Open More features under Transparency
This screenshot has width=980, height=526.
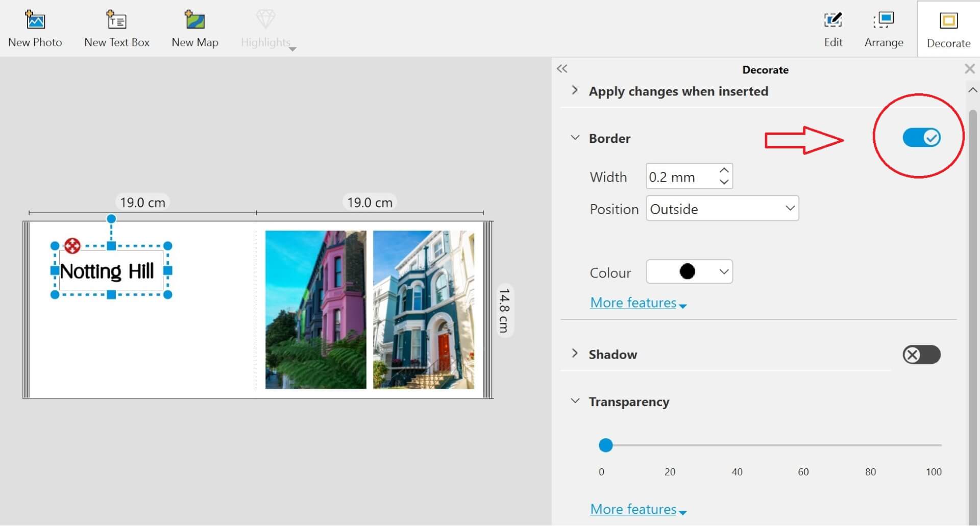pyautogui.click(x=638, y=510)
